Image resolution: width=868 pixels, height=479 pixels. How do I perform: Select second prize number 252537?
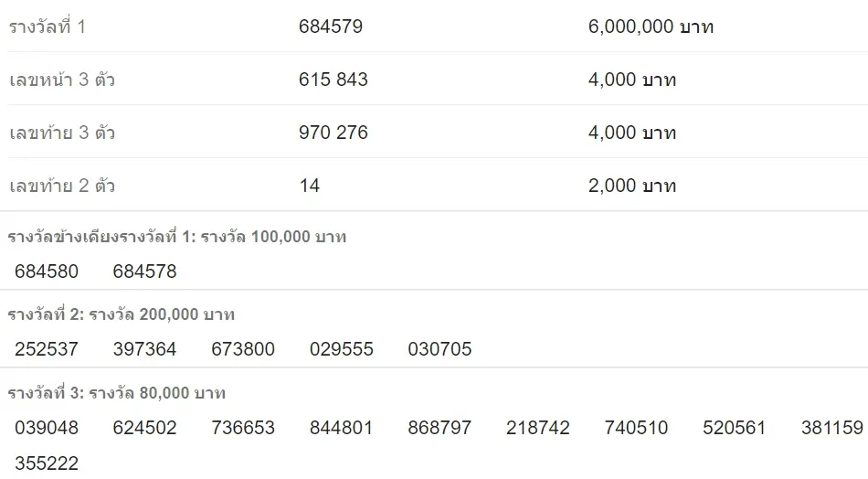click(x=47, y=349)
